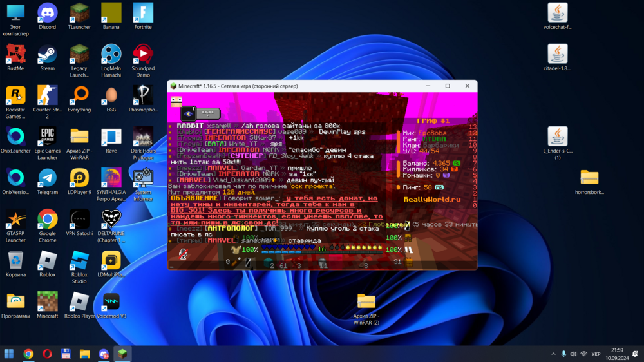The height and width of the screenshot is (362, 644).
Task: Open SYNTHALGIA Ретро Аркада shortcut
Action: [111, 185]
